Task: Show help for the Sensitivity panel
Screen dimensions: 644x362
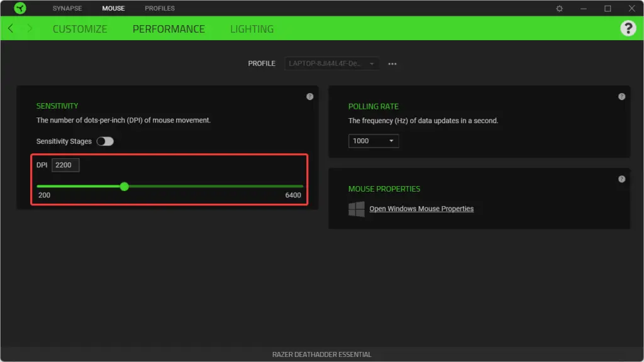Action: coord(309,96)
